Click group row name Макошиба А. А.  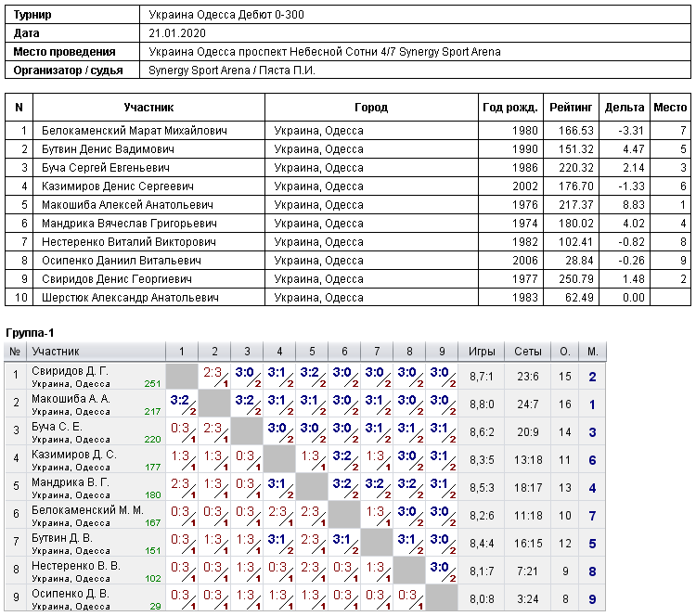[x=71, y=399]
